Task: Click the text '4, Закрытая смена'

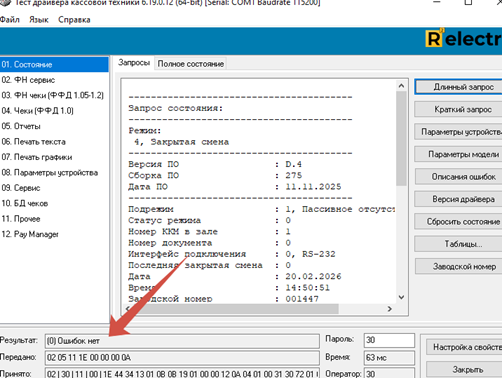Action: [x=182, y=142]
